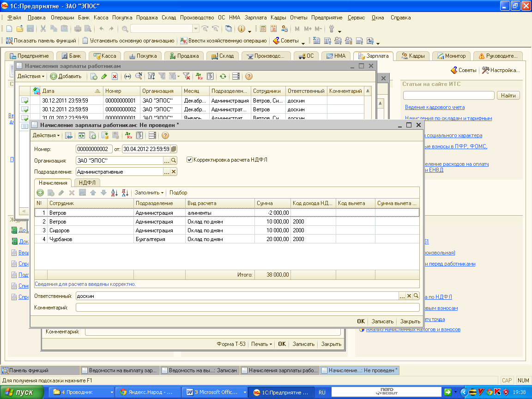Click the print icon in the main toolbar
The height and width of the screenshot is (399, 532).
[78, 29]
